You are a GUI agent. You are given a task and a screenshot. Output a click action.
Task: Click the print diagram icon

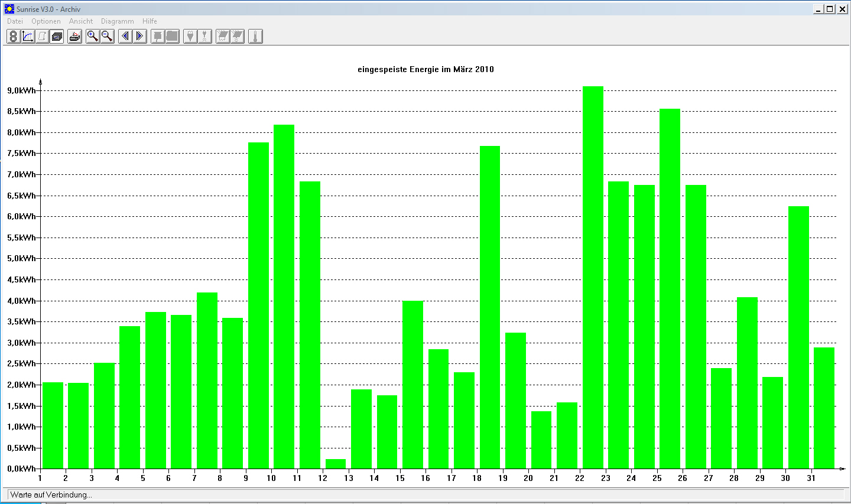(x=74, y=37)
